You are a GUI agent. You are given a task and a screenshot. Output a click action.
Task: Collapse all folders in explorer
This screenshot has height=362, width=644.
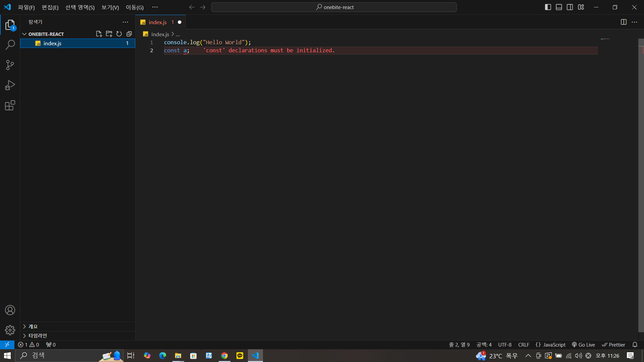click(x=129, y=34)
